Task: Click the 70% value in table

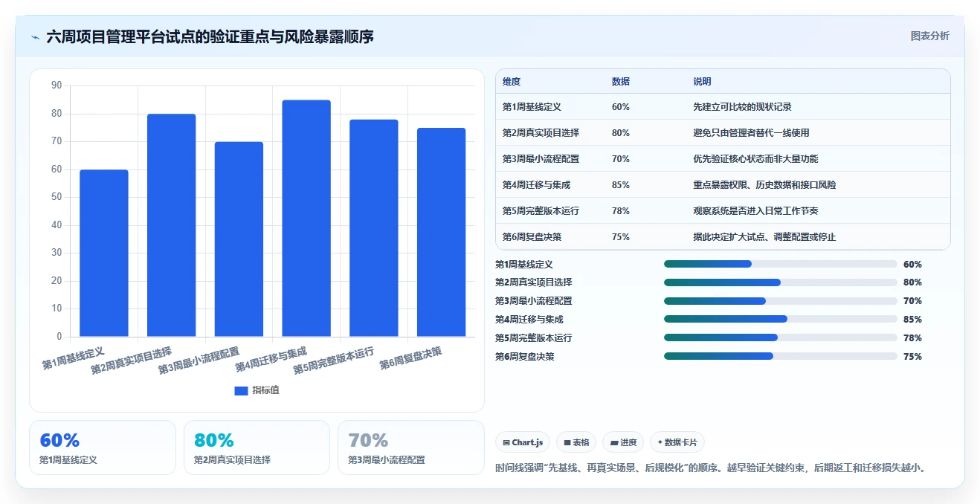Action: tap(621, 159)
